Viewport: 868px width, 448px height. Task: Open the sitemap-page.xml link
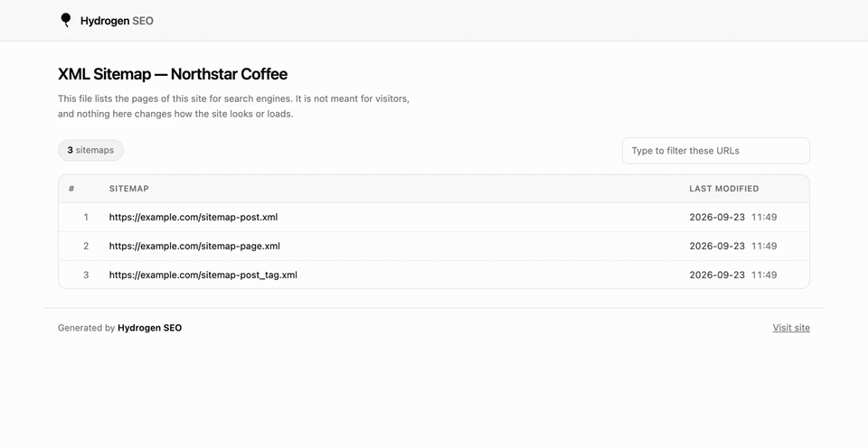(x=194, y=246)
